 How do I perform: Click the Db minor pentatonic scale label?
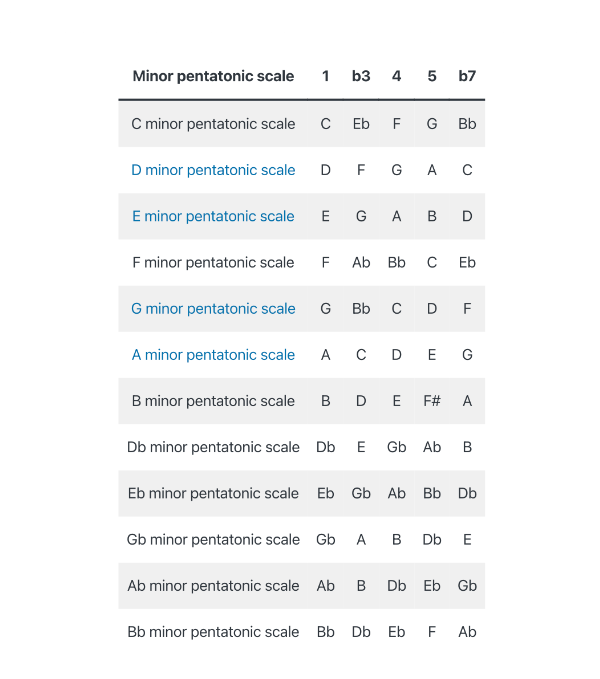coord(213,447)
